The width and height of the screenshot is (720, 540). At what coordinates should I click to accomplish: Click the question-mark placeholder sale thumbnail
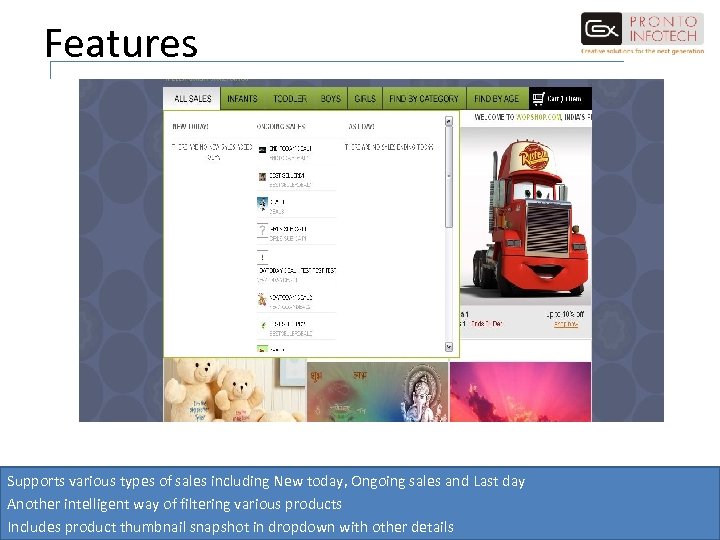point(262,230)
